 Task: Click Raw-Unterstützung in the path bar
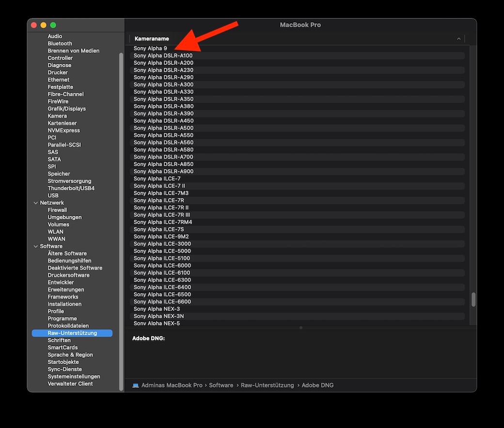click(x=268, y=385)
